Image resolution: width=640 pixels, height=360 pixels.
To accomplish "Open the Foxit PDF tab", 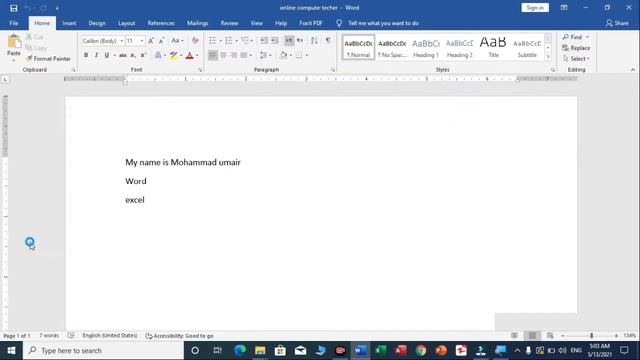I will 311,23.
